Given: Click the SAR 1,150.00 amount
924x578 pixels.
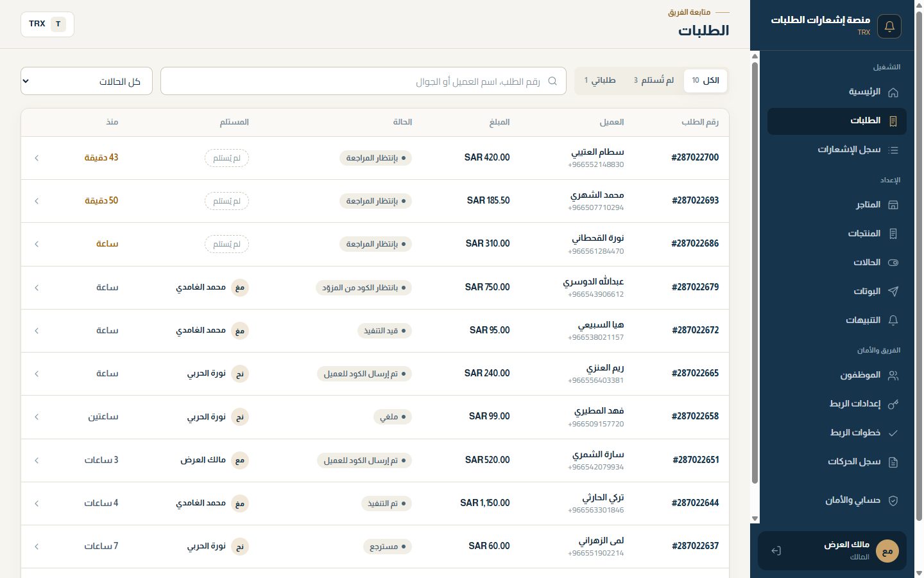Looking at the screenshot, I should (485, 503).
